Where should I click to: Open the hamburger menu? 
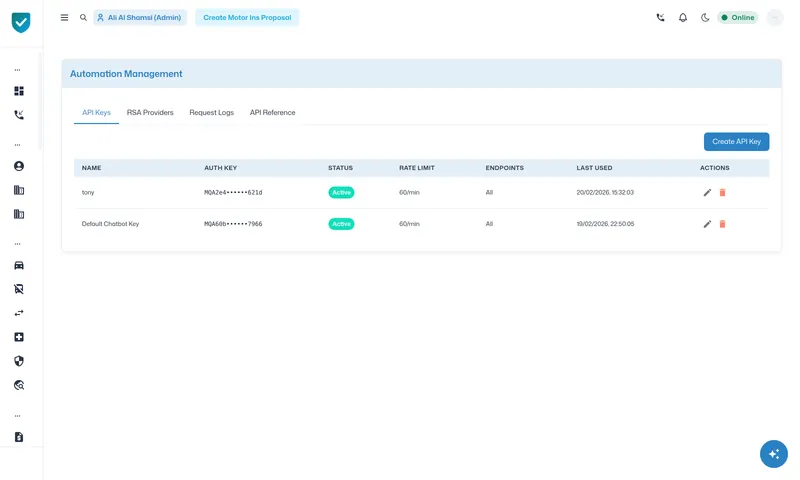point(64,17)
